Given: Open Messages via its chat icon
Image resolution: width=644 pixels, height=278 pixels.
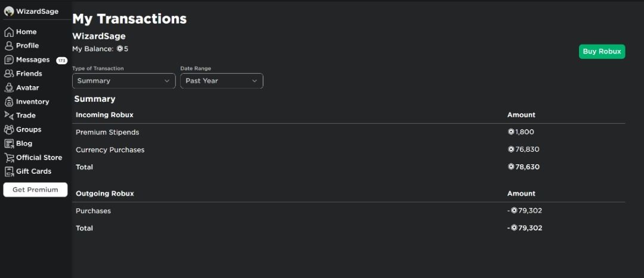Looking at the screenshot, I should tap(9, 60).
